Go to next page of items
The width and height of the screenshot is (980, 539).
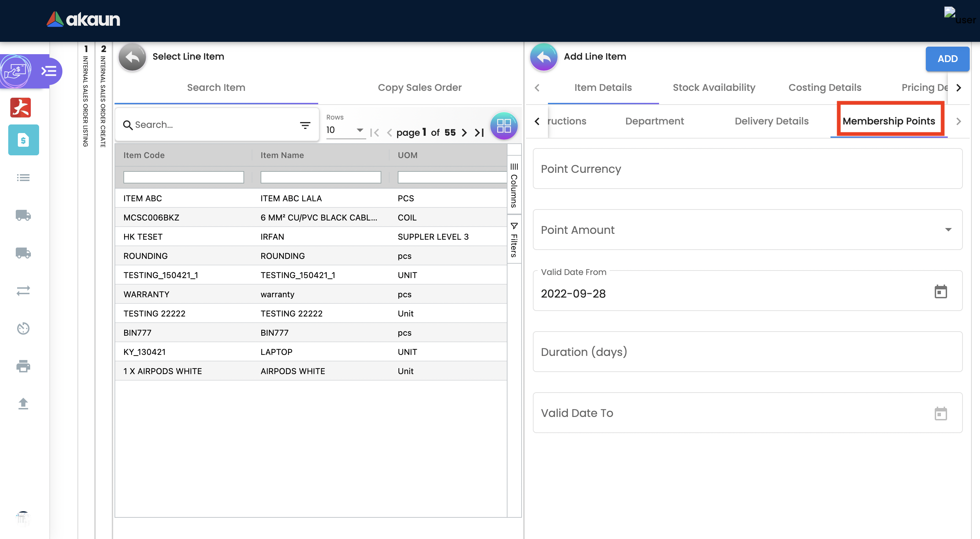click(464, 132)
